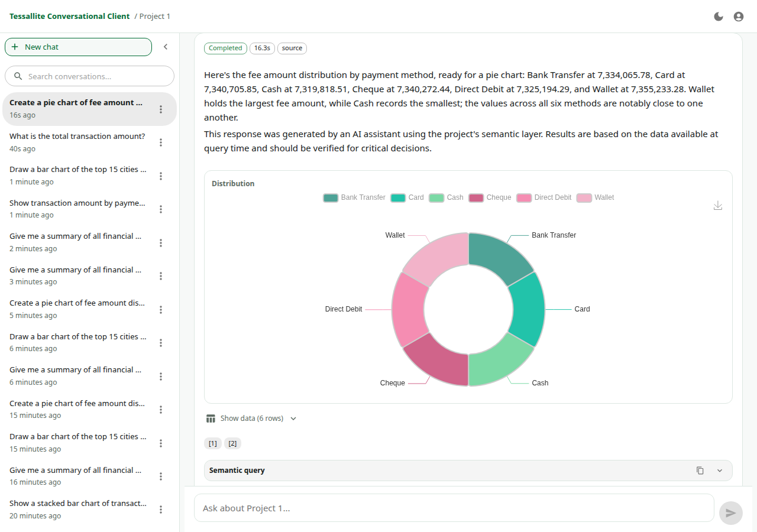Viewport: 757px width, 532px height.
Task: Toggle the Bank Transfer legend series
Action: coord(354,197)
